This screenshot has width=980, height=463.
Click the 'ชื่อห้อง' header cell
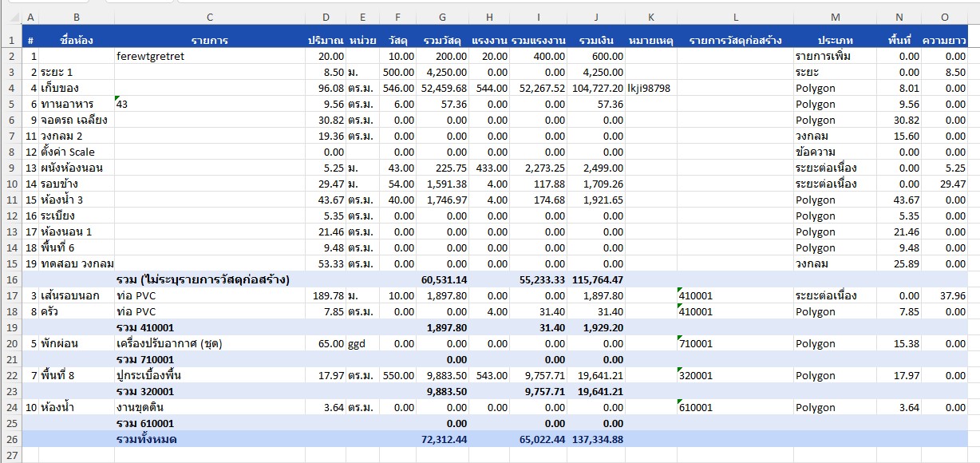77,40
